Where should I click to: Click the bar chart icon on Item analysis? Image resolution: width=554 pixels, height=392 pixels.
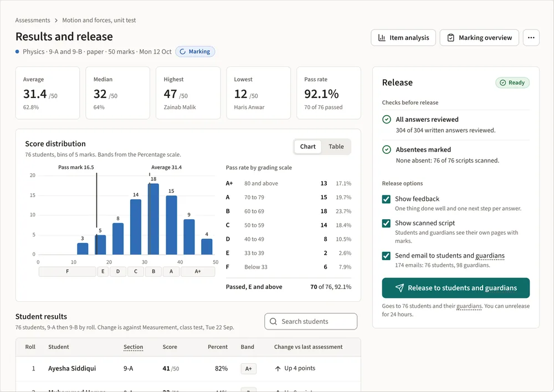pos(382,38)
